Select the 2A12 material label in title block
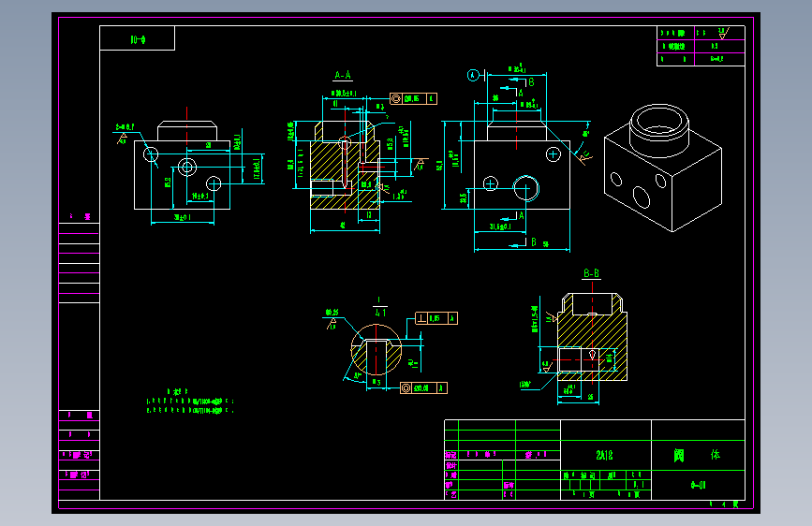 (x=604, y=455)
